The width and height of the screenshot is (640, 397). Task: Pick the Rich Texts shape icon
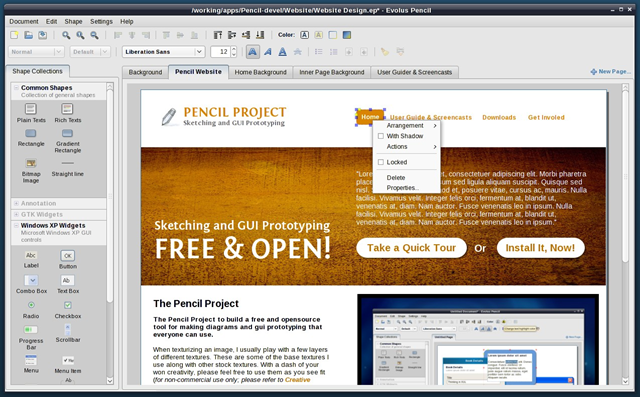pos(67,109)
